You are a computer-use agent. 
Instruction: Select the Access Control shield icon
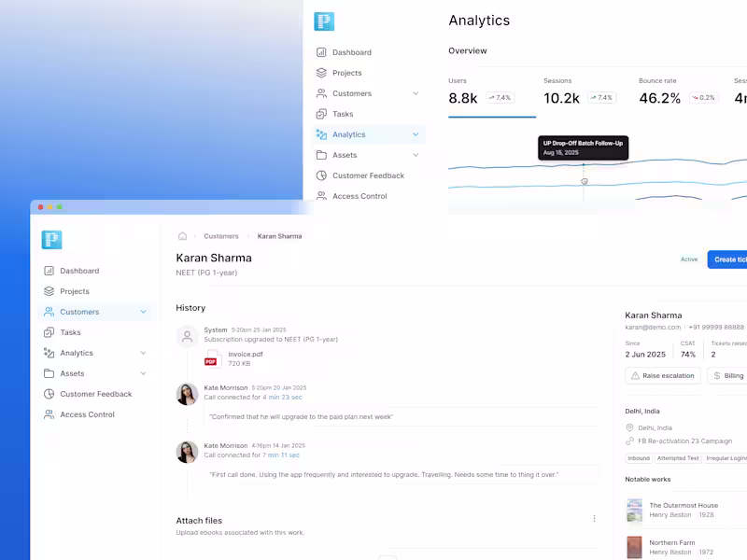pos(48,414)
